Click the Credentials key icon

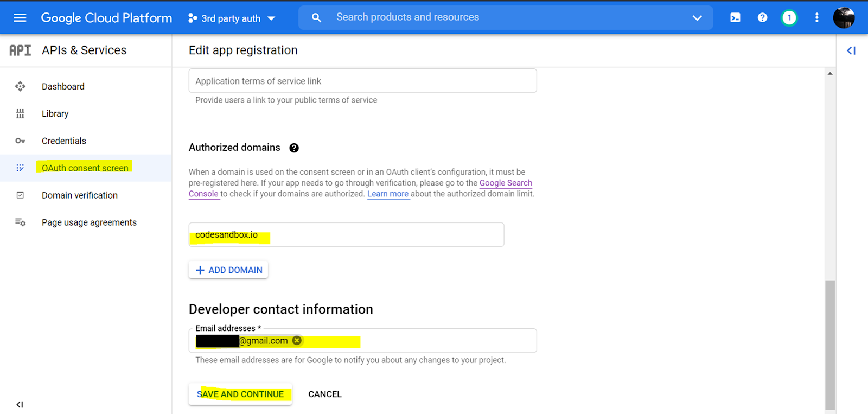pos(20,141)
